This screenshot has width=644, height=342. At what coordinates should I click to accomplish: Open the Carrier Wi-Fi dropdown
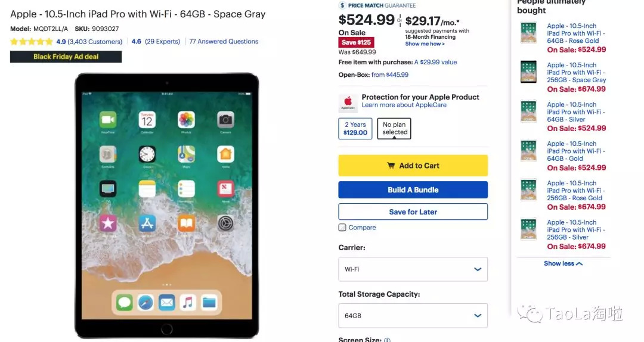413,269
